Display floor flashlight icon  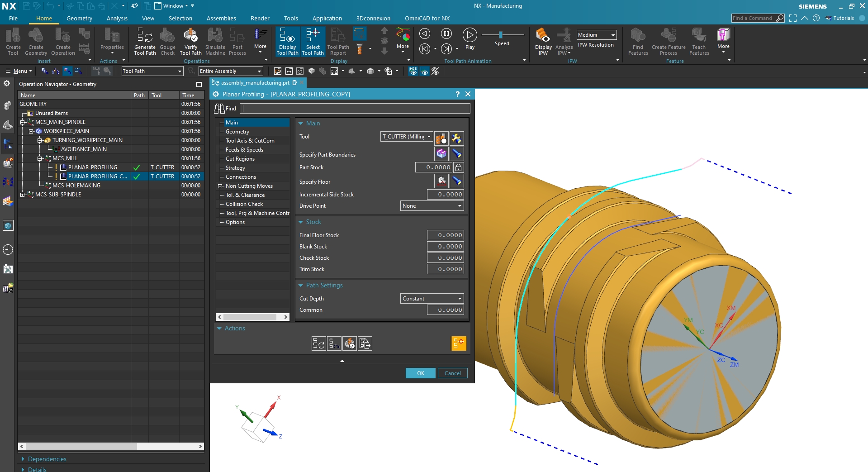[456, 181]
